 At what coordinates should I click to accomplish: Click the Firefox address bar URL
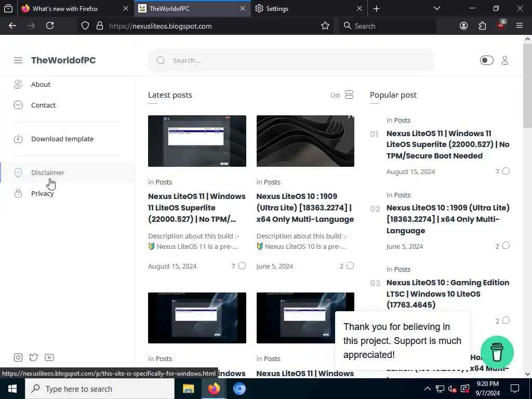click(161, 26)
